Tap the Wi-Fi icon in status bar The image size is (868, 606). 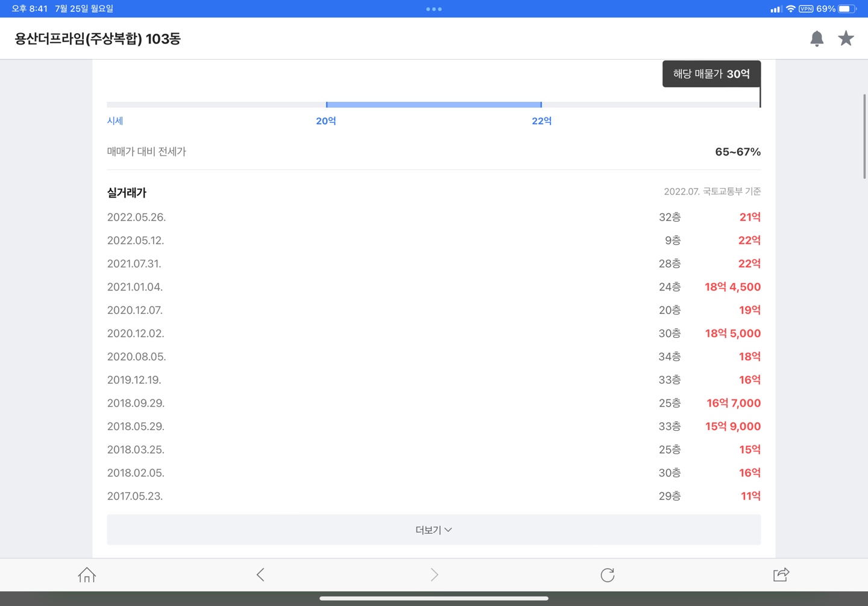pos(790,9)
